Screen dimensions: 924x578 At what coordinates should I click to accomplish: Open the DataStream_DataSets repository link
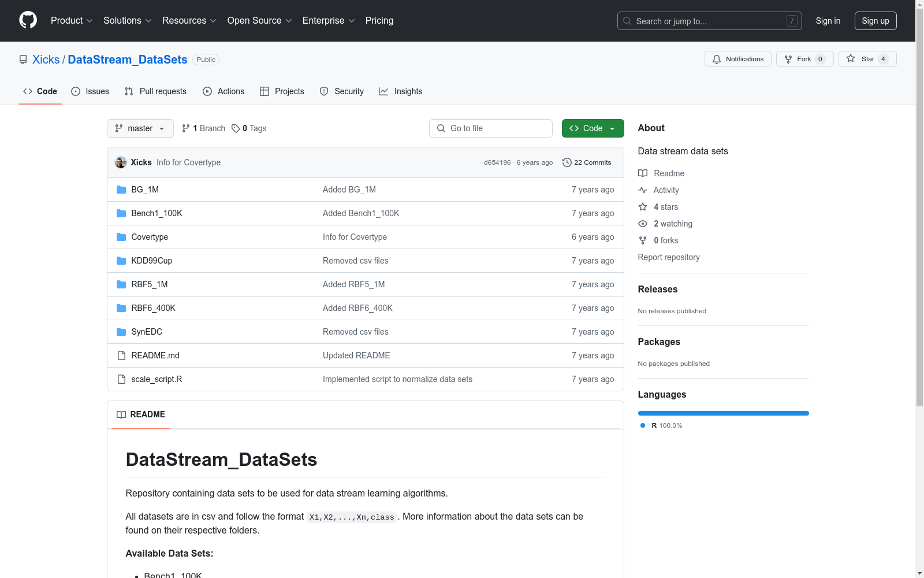[x=128, y=60]
